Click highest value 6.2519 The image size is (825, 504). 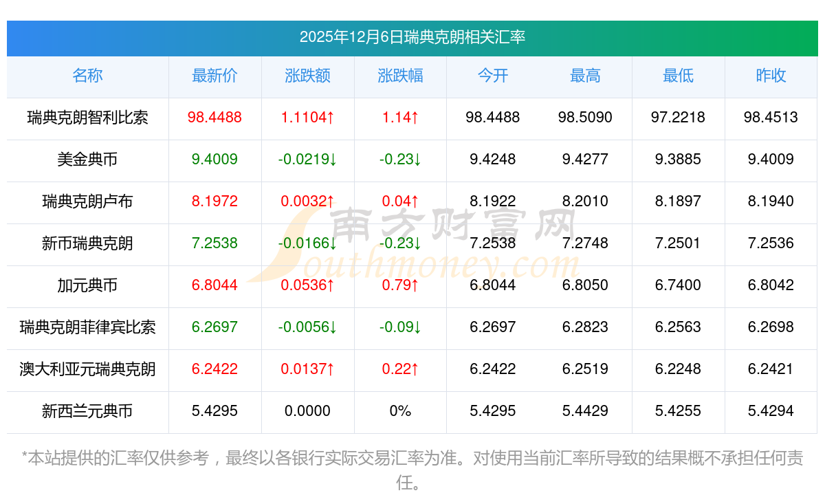(585, 369)
